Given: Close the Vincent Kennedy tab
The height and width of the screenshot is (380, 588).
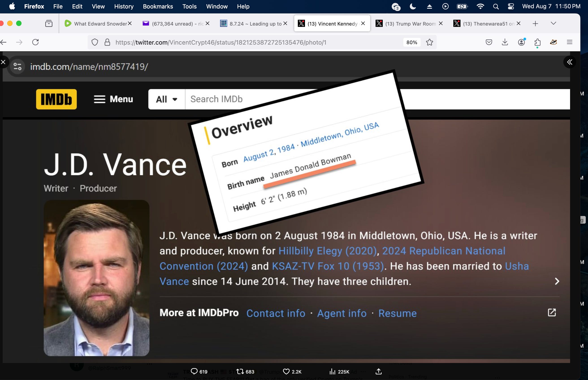Looking at the screenshot, I should [363, 24].
